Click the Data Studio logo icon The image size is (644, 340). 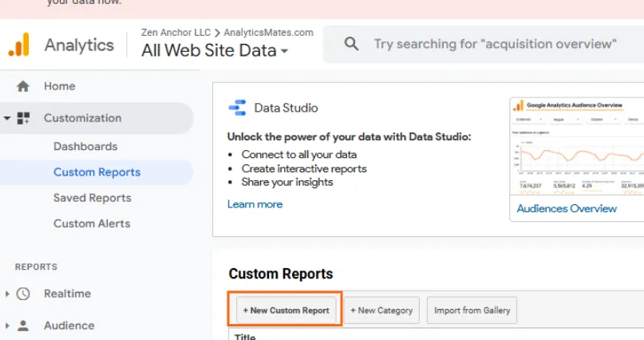coord(237,108)
